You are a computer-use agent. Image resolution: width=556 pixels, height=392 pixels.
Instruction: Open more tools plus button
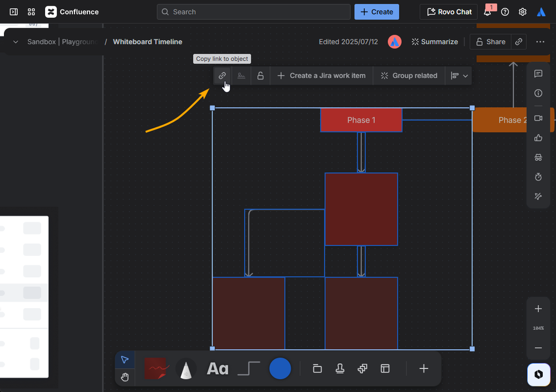(424, 369)
